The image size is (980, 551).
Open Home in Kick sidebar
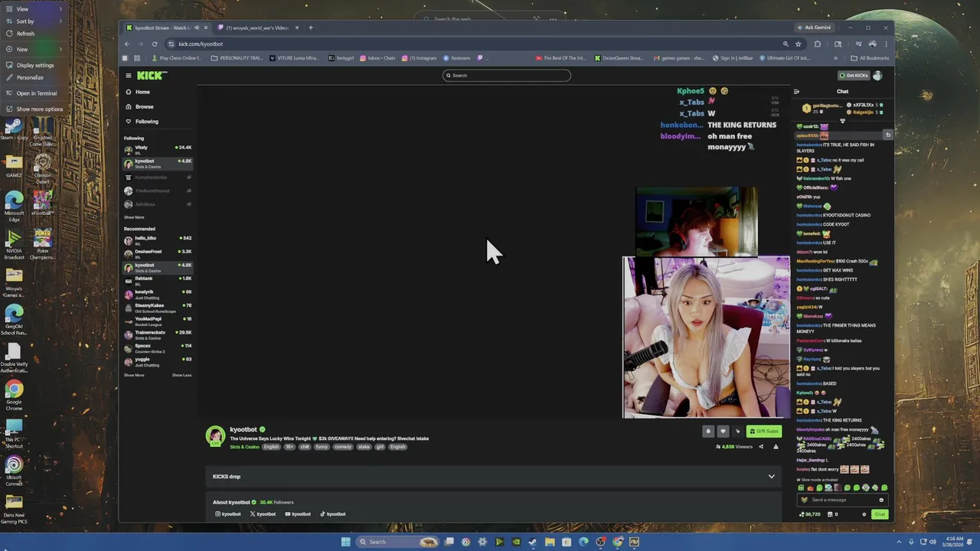pos(138,92)
